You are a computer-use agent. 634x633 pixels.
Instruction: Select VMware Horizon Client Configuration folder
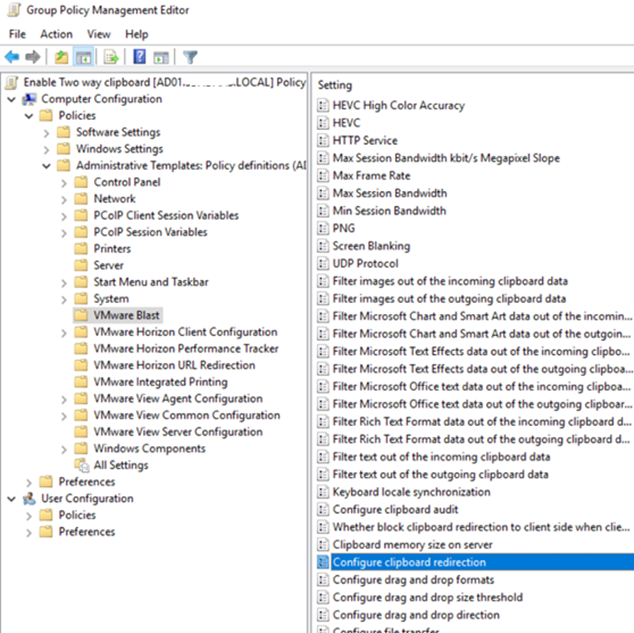[x=185, y=332]
